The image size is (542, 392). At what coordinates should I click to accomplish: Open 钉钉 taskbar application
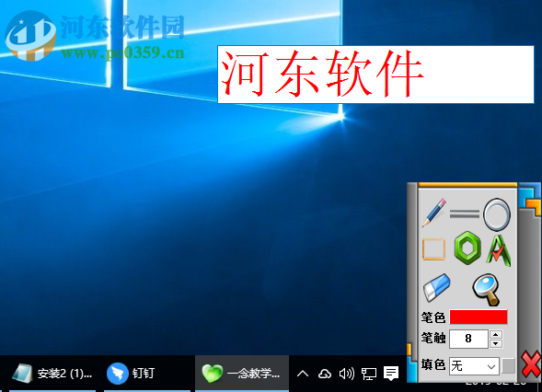coord(147,374)
